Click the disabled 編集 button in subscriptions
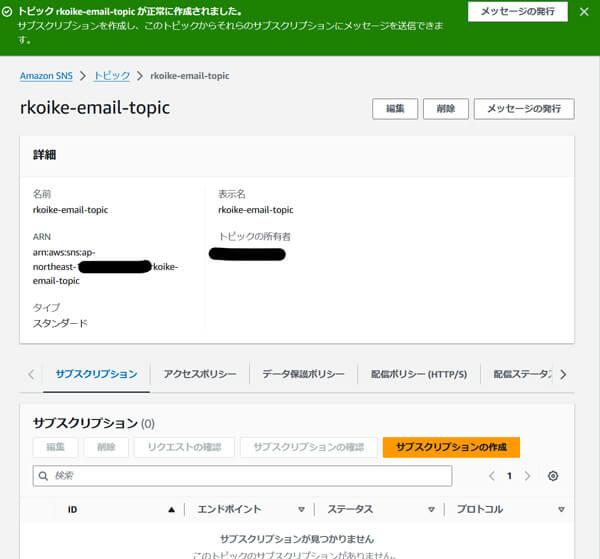This screenshot has height=559, width=600. (55, 447)
